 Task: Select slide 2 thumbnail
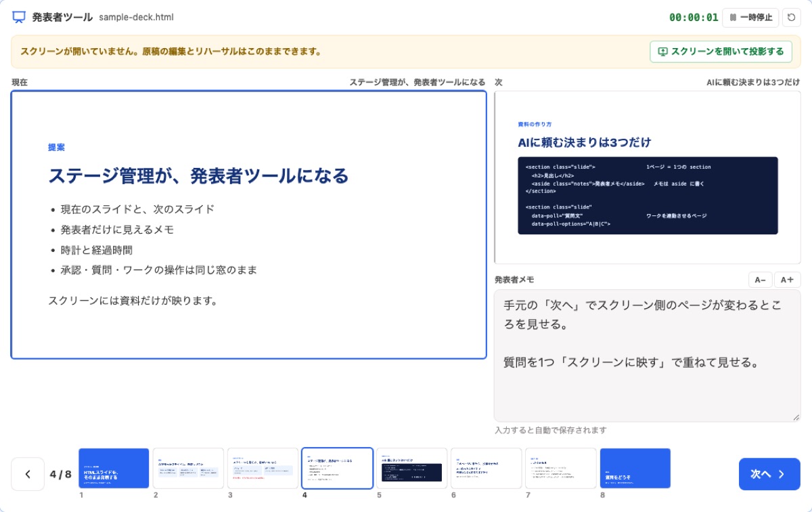(188, 468)
